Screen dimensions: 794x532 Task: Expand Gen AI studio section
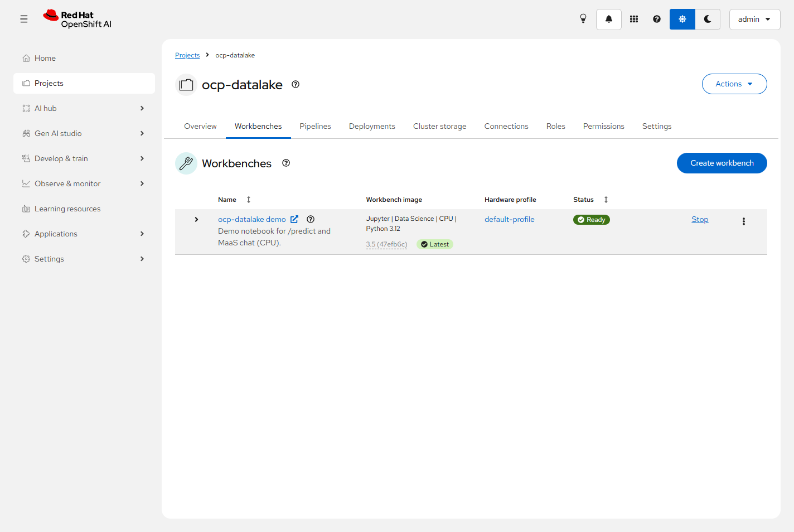(x=84, y=133)
